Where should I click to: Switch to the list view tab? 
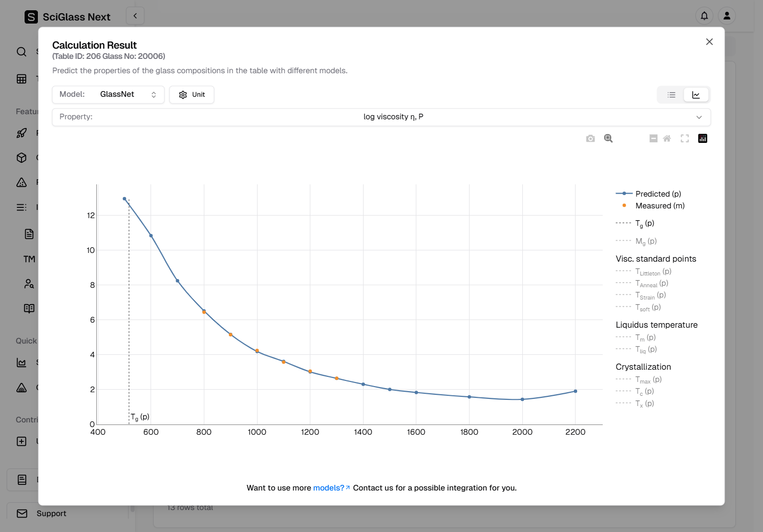tap(671, 95)
